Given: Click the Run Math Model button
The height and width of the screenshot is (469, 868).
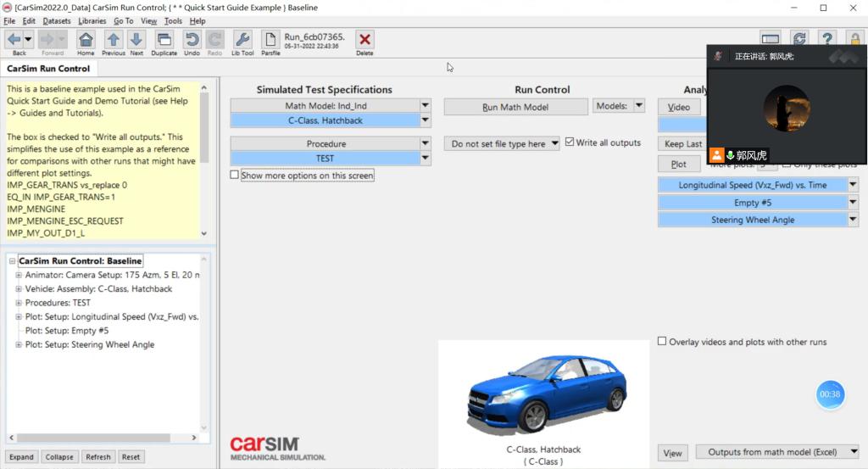Looking at the screenshot, I should [515, 108].
